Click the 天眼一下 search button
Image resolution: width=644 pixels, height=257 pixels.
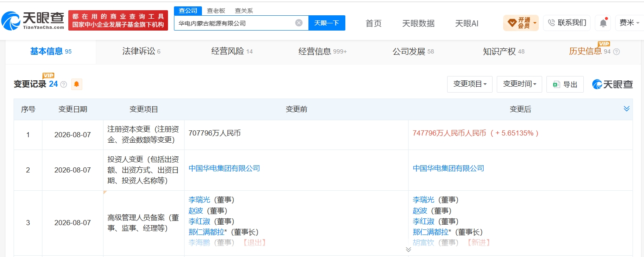327,23
